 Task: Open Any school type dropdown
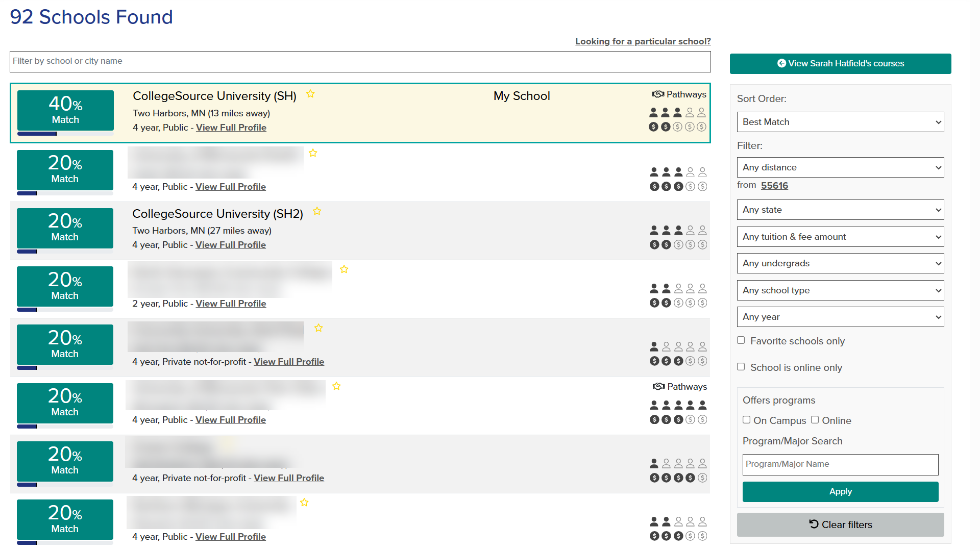(840, 290)
